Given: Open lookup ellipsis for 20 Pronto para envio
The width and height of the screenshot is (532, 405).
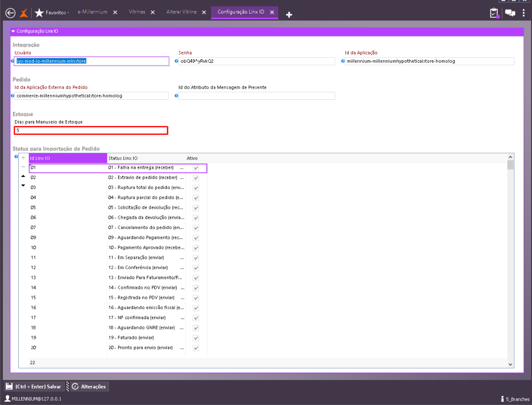Looking at the screenshot, I should coord(182,348).
